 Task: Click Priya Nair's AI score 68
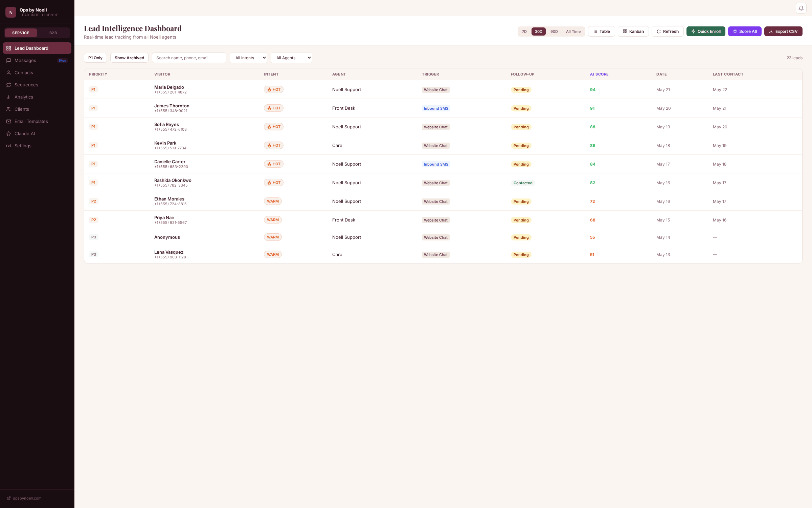pos(592,220)
